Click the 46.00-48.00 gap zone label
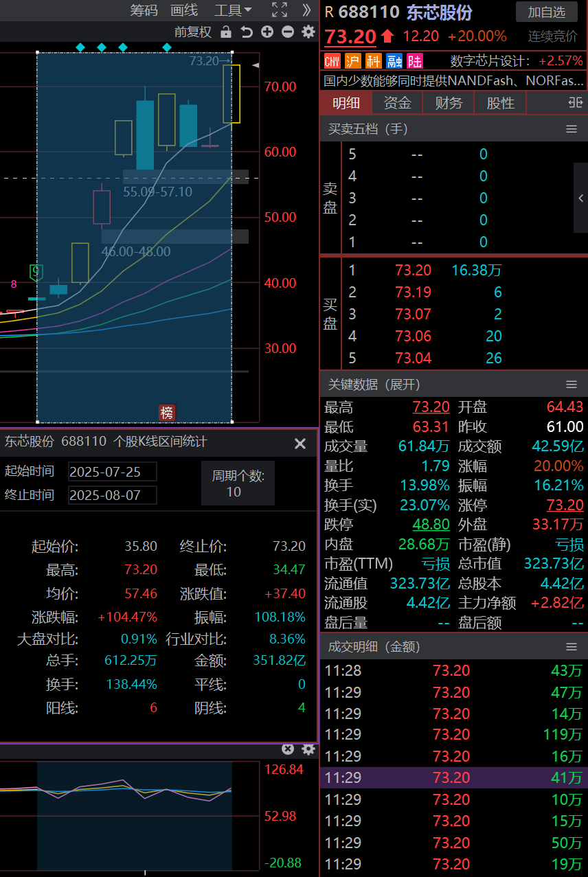588x877 pixels. click(x=136, y=251)
